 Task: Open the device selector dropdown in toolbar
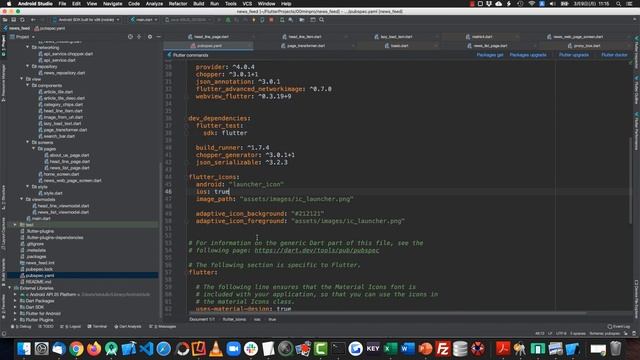[x=86, y=20]
